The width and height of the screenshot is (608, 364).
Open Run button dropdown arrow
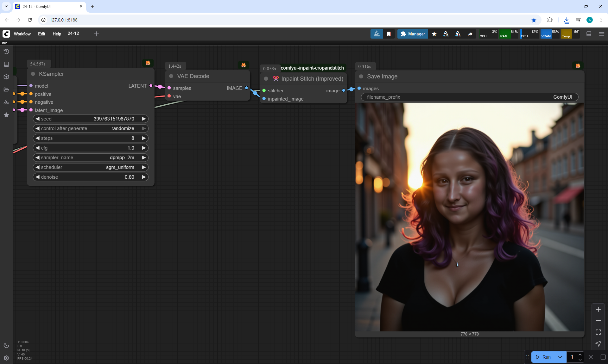[560, 357]
